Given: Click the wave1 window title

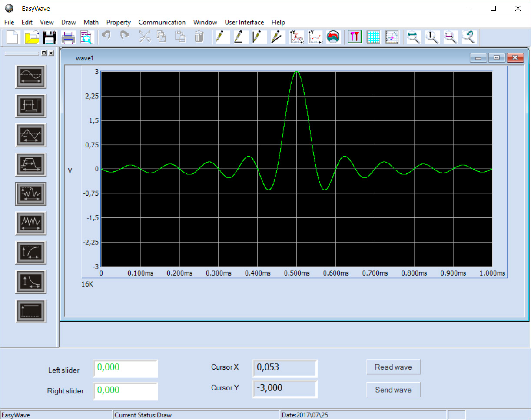Looking at the screenshot, I should (85, 58).
